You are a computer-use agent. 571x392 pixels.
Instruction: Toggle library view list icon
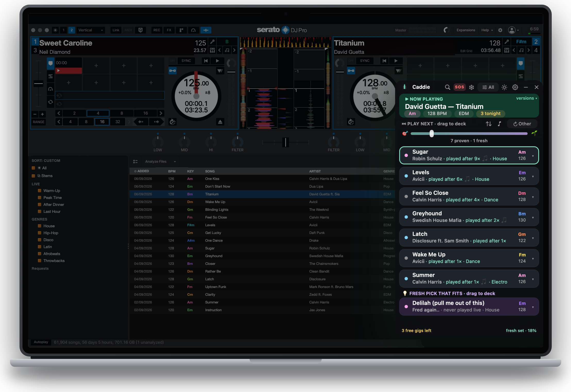[135, 162]
